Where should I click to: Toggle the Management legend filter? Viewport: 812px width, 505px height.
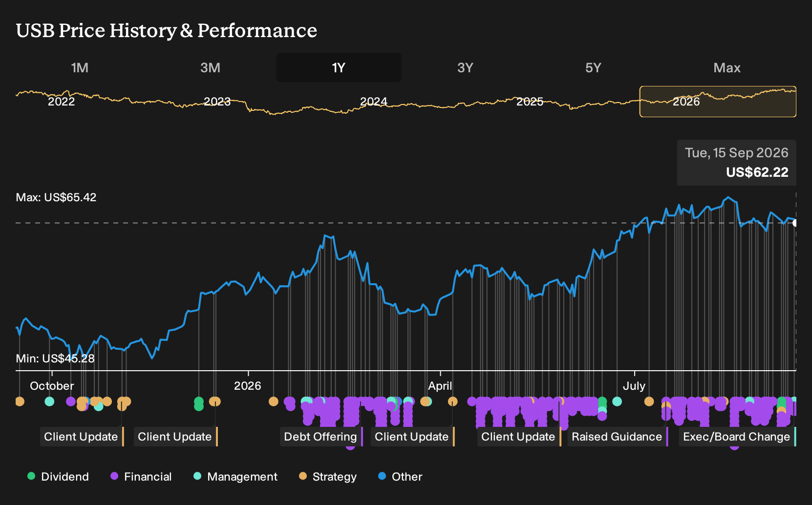pos(235,477)
